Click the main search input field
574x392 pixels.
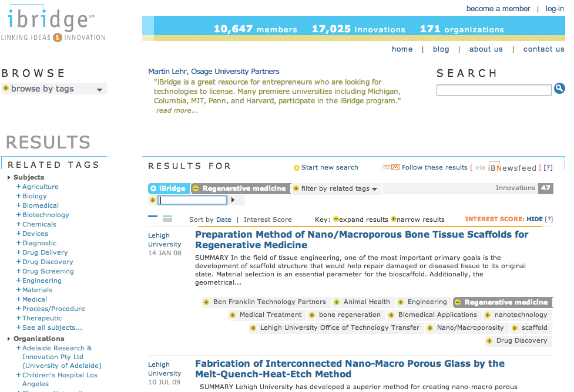coord(494,90)
